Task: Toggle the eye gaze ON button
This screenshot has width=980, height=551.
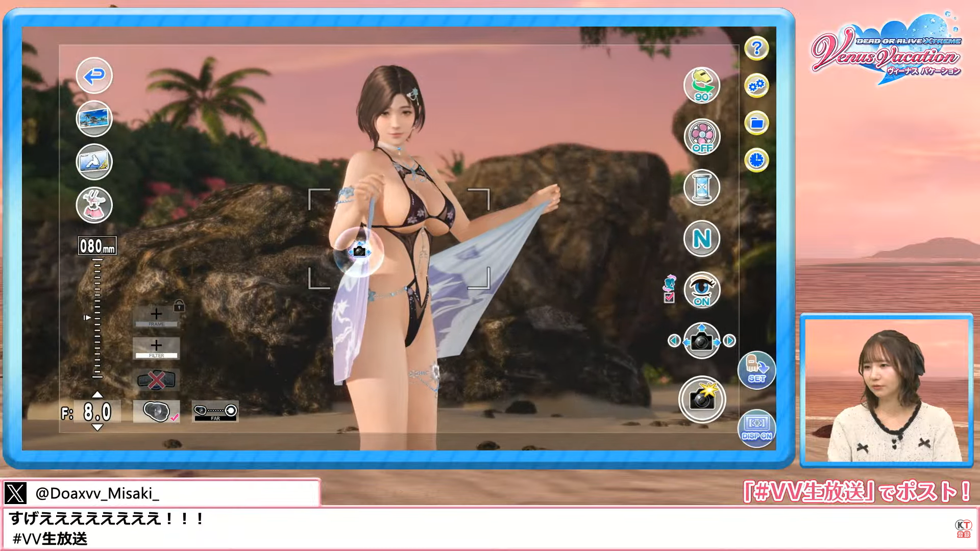Action: click(701, 290)
